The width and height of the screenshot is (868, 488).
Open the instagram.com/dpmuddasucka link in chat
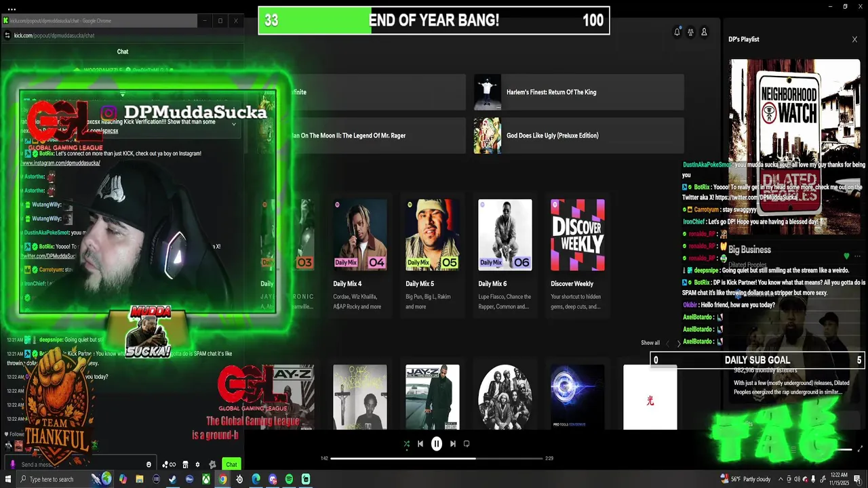coord(61,163)
